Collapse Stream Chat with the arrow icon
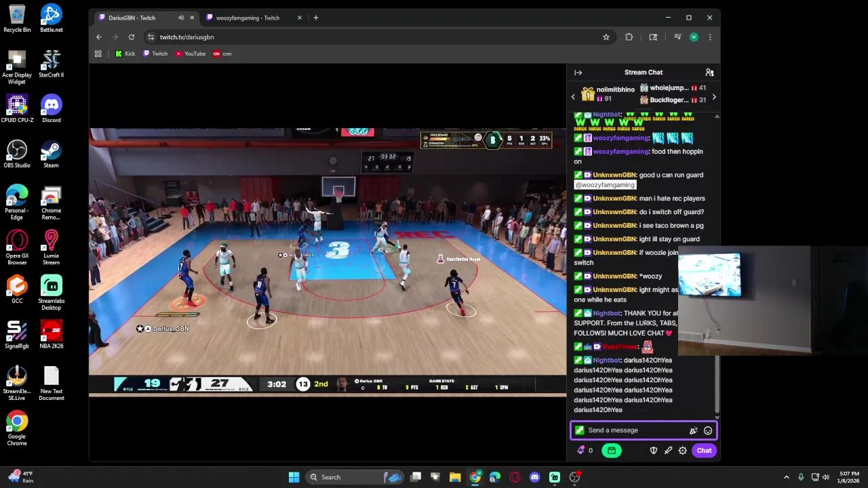 (x=578, y=73)
